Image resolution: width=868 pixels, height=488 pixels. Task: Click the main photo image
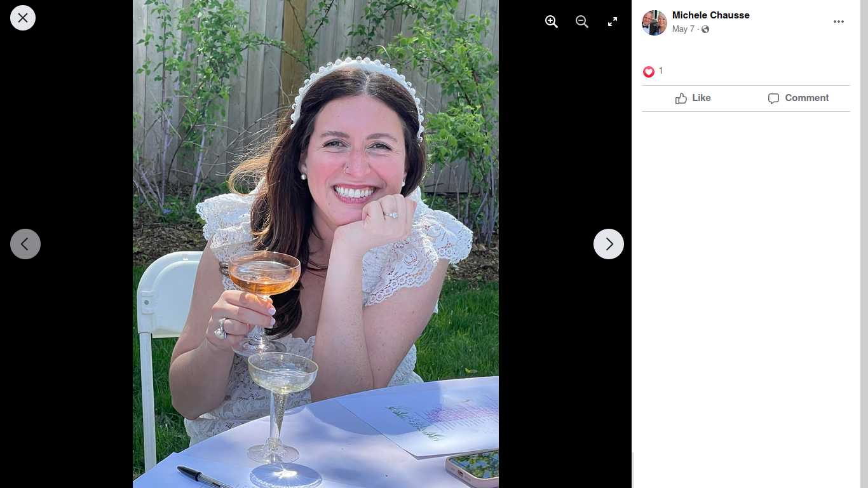tap(316, 244)
